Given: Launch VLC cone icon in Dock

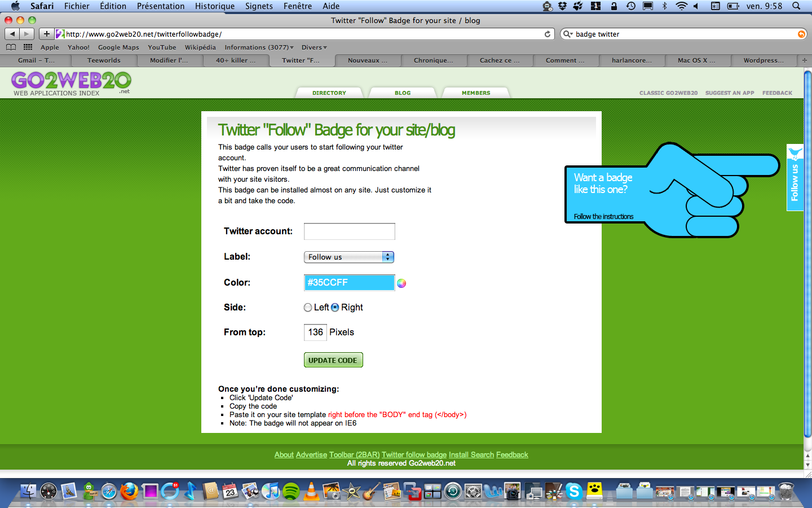Looking at the screenshot, I should coord(311,491).
